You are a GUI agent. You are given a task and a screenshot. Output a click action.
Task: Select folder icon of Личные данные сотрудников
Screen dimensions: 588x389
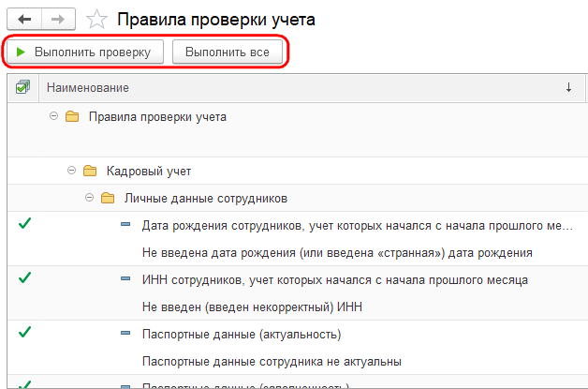tap(108, 198)
